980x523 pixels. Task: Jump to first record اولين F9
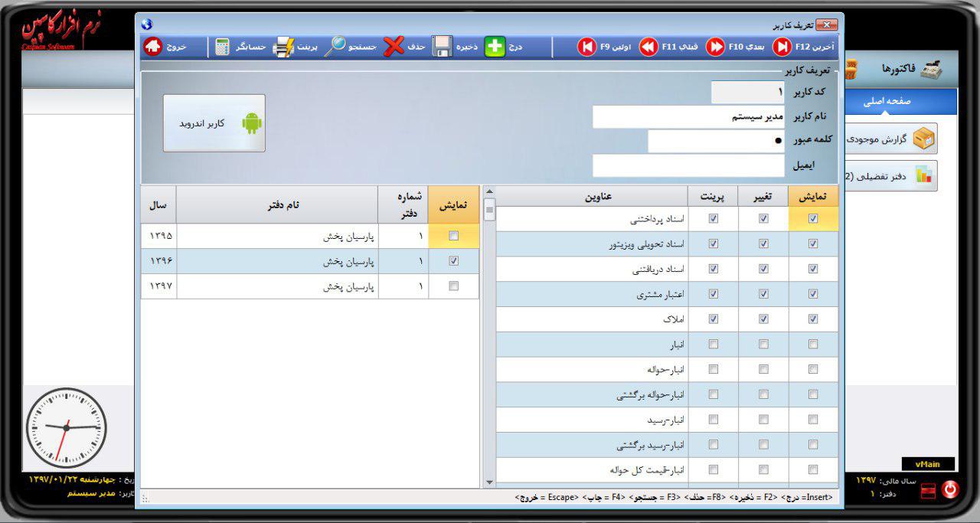point(587,47)
